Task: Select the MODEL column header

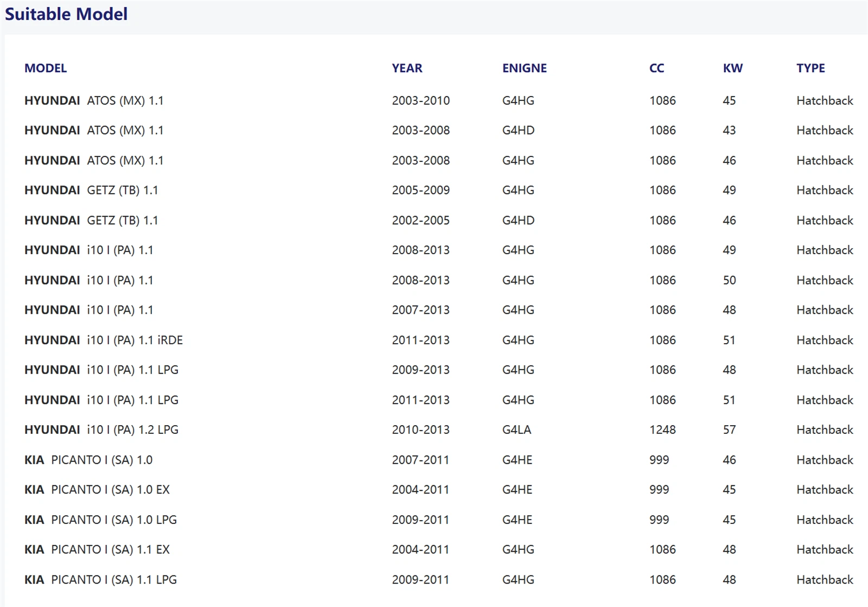Action: pyautogui.click(x=46, y=68)
